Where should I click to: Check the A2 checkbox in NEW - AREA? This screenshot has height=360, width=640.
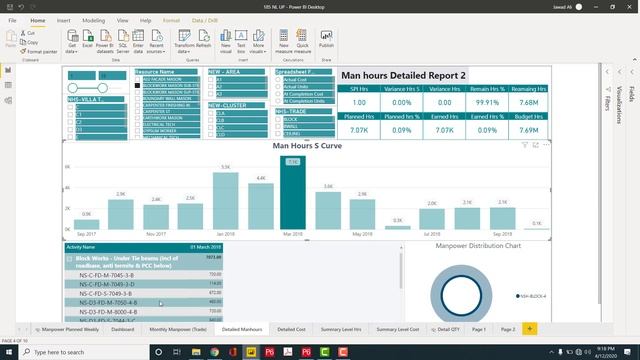pyautogui.click(x=211, y=87)
